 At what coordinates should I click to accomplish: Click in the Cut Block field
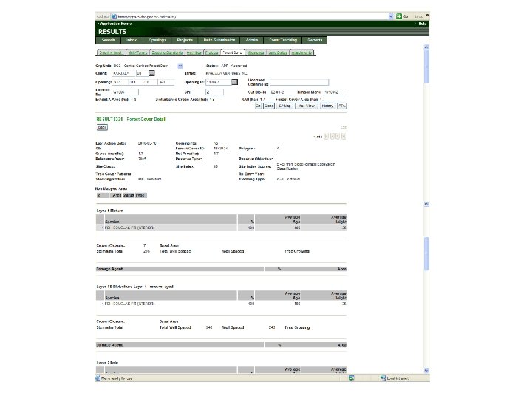pyautogui.click(x=282, y=92)
